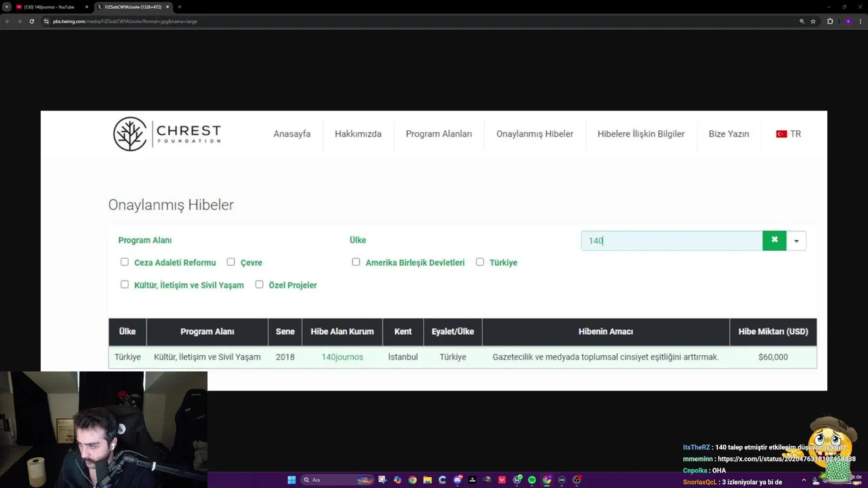Open the Bize Yazın menu item

pyautogui.click(x=729, y=134)
